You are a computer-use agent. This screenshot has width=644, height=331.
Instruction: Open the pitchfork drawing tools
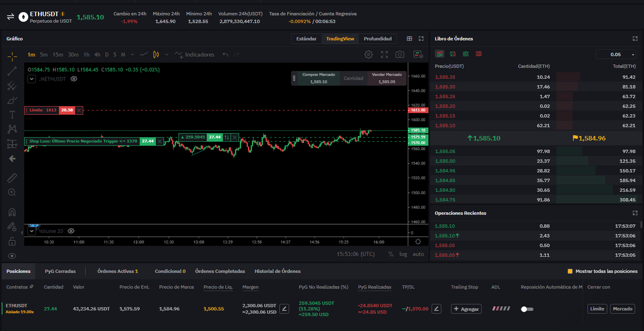pyautogui.click(x=12, y=85)
